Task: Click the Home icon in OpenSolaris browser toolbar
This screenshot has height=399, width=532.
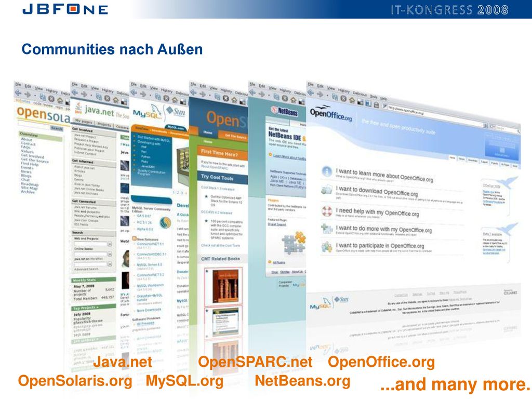Action: (60, 100)
